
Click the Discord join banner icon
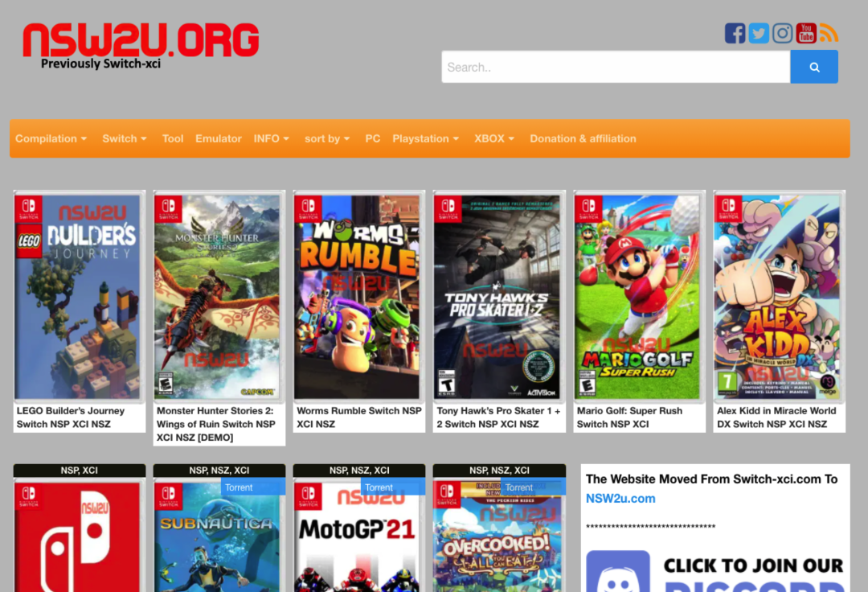point(618,572)
